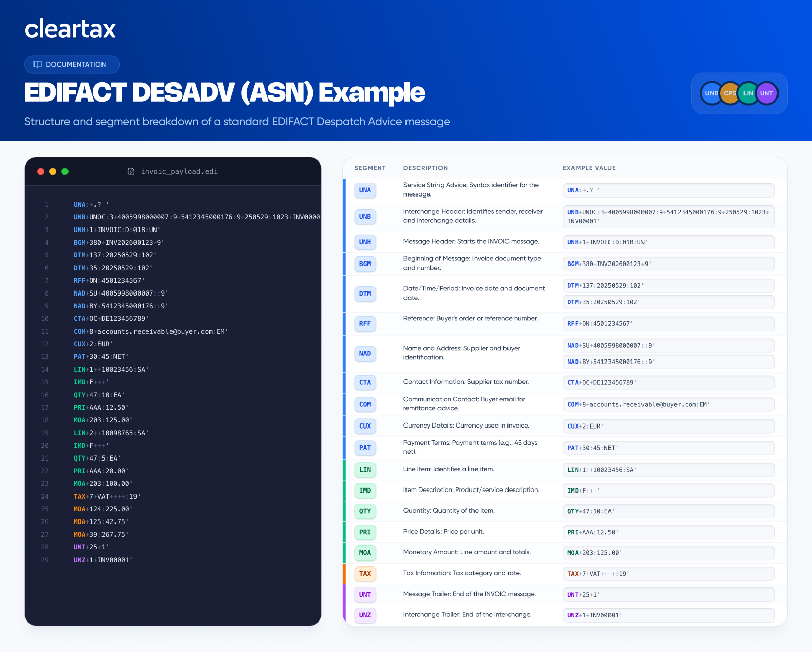This screenshot has height=654, width=812.
Task: Select example value COM+8+accounts.receivable@buyer.com:EM'
Action: coord(669,405)
